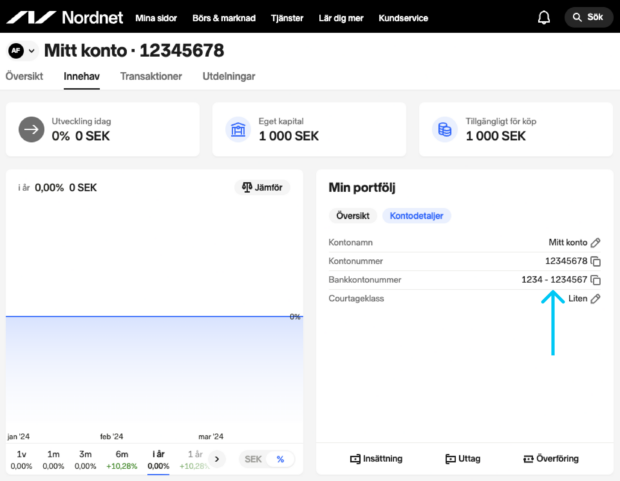Select Kontodetaljer pill in Min portfölj
The width and height of the screenshot is (620, 481).
coord(416,216)
